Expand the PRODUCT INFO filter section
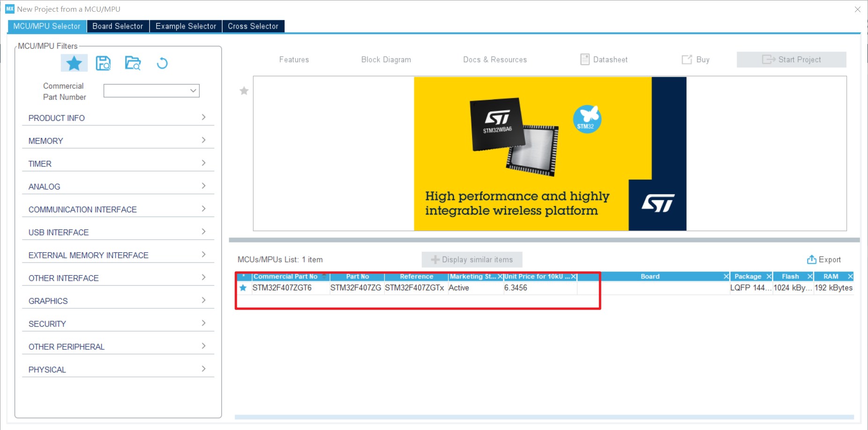Viewport: 868px width, 430px height. point(118,118)
